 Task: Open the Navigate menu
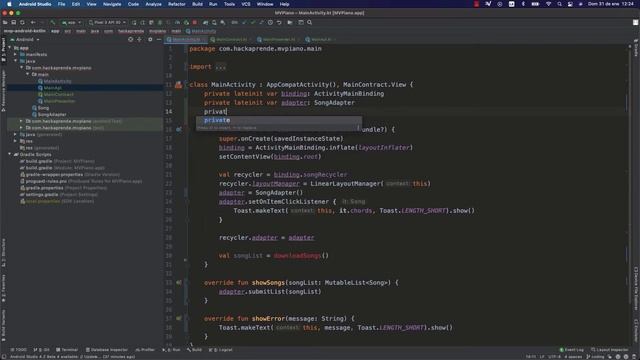click(112, 4)
